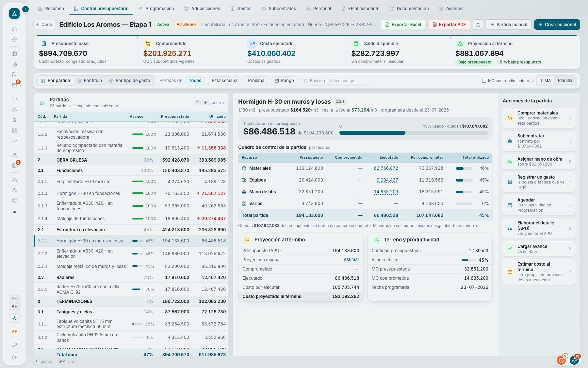Image resolution: width=588 pixels, height=368 pixels.
Task: Switch to Programación tab
Action: [156, 9]
